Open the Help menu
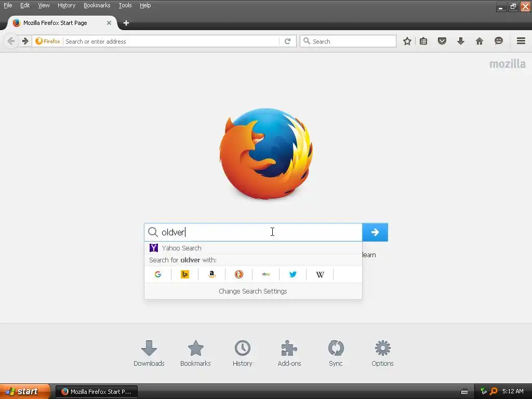Image resolution: width=532 pixels, height=399 pixels. tap(145, 5)
